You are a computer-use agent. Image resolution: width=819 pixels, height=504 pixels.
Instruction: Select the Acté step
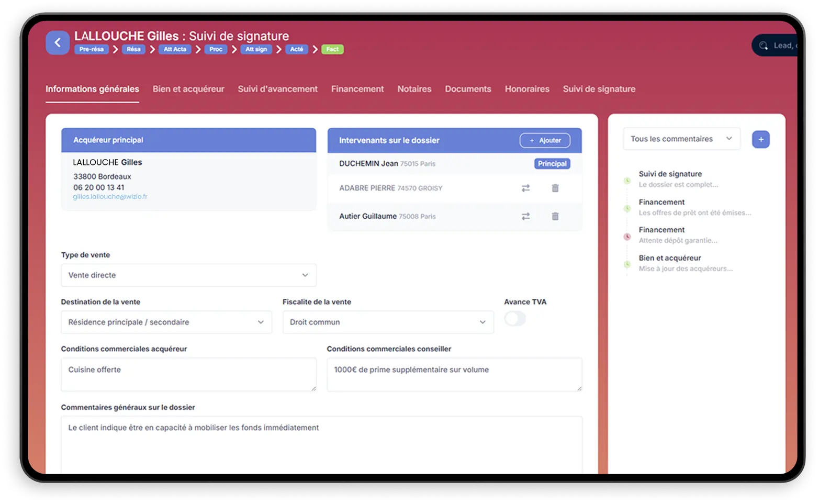297,49
